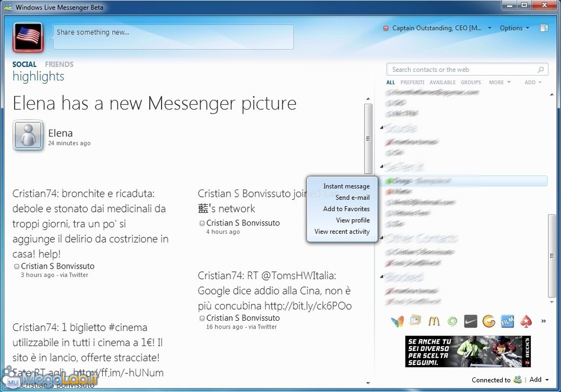
Task: Open the Options dropdown menu
Action: tap(514, 28)
